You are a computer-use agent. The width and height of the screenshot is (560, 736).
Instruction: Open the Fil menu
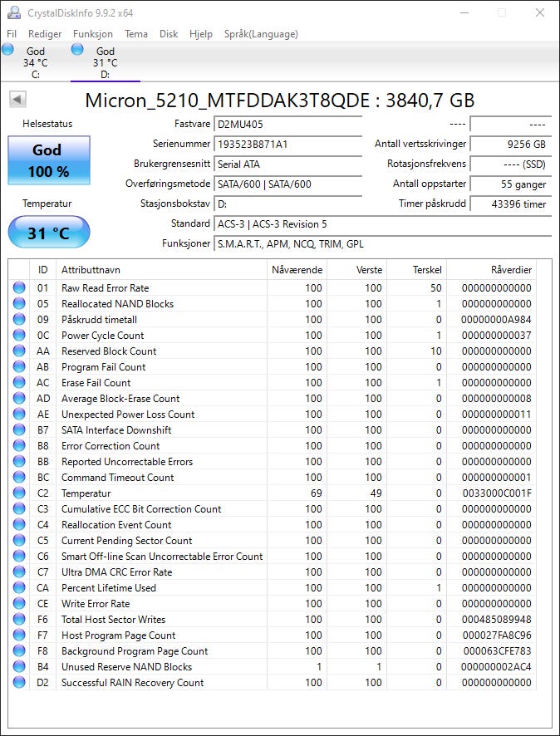point(12,34)
